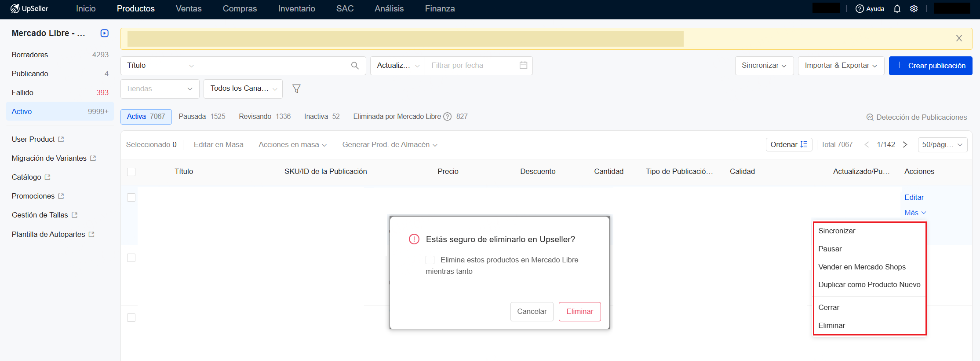Viewport: 980px width, 361px height.
Task: Open the calendar date picker icon
Action: (x=523, y=65)
